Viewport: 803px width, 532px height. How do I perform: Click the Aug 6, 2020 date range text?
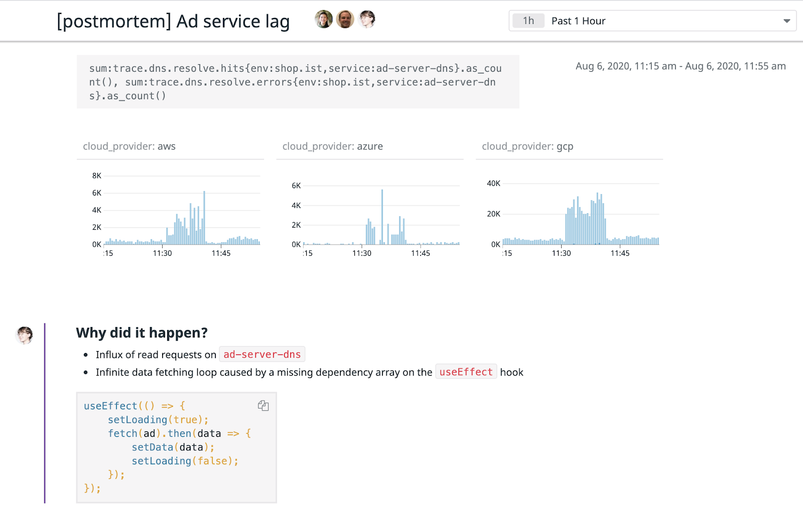680,66
